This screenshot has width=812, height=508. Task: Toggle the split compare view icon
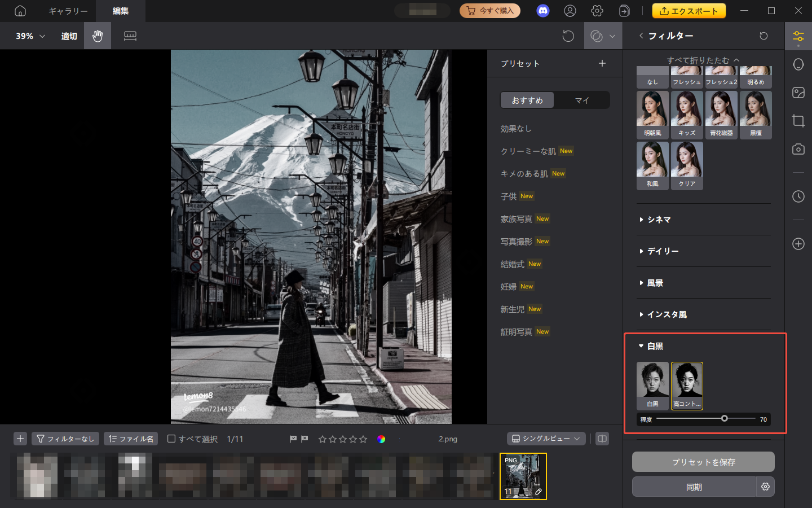point(602,439)
